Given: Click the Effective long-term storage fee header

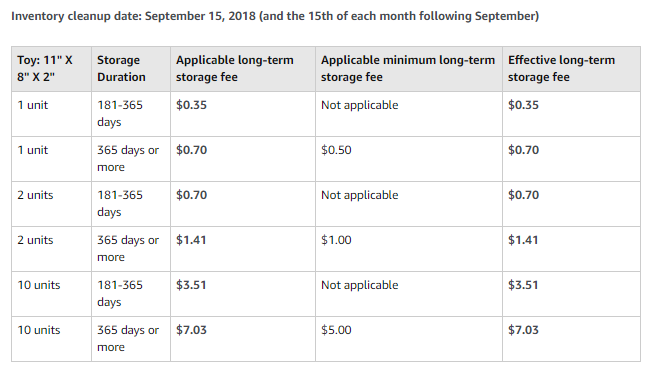Looking at the screenshot, I should [x=571, y=69].
